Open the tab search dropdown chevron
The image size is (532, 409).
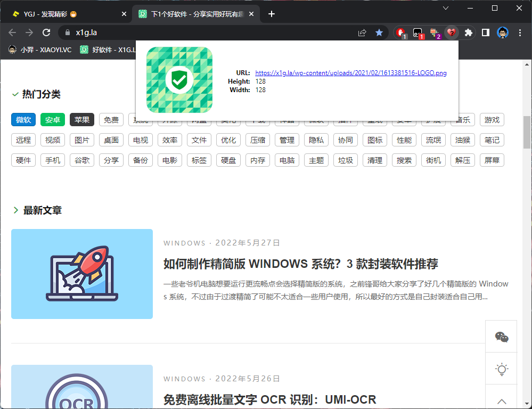[446, 9]
